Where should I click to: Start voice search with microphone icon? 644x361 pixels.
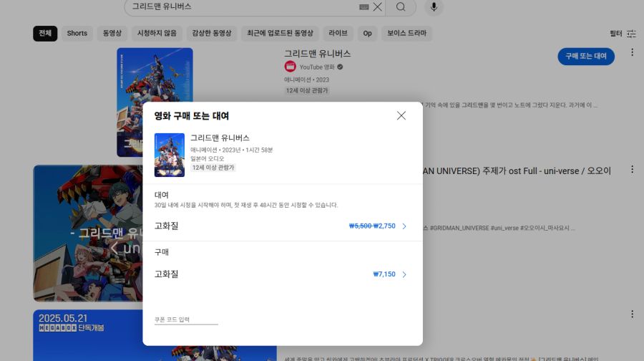pyautogui.click(x=434, y=7)
